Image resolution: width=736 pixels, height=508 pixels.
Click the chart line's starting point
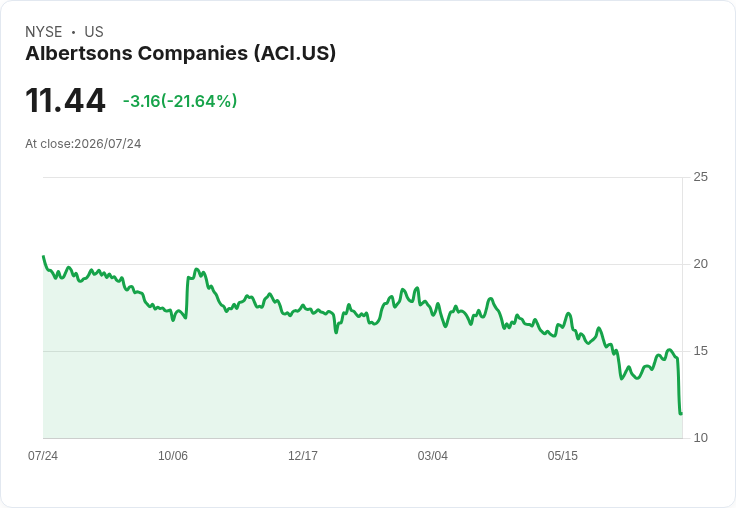44,256
